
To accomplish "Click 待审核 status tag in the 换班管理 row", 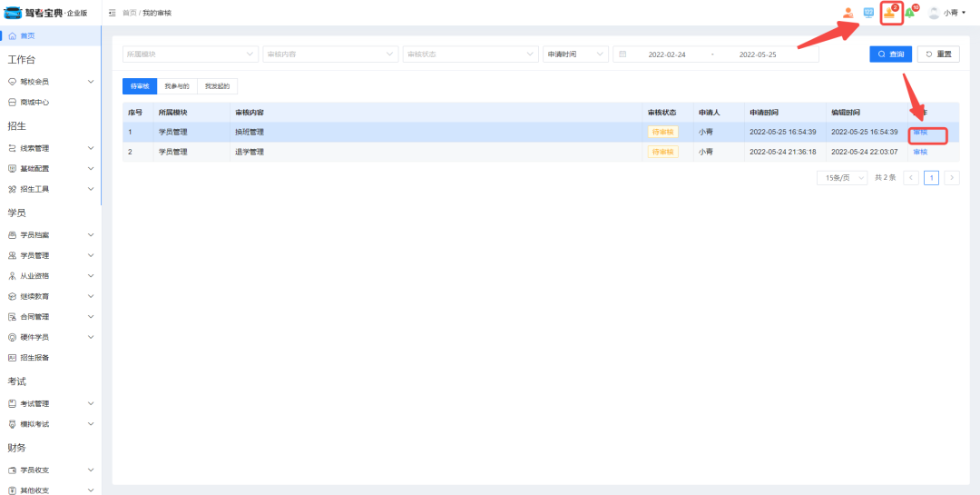I will click(662, 132).
